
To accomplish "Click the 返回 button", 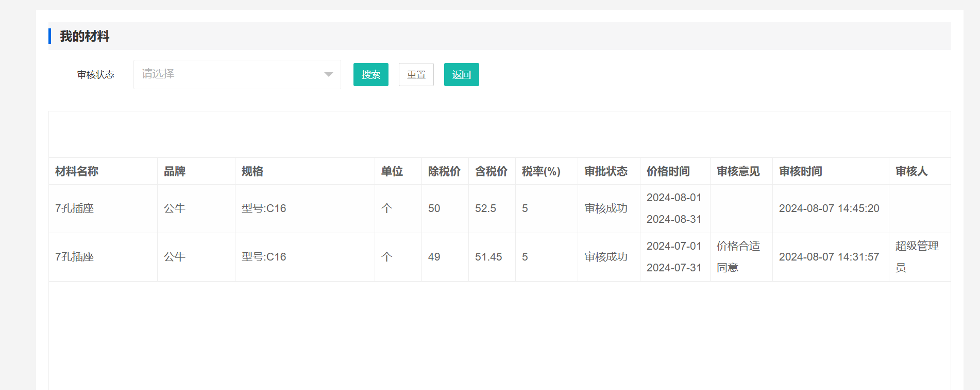I will click(x=461, y=74).
